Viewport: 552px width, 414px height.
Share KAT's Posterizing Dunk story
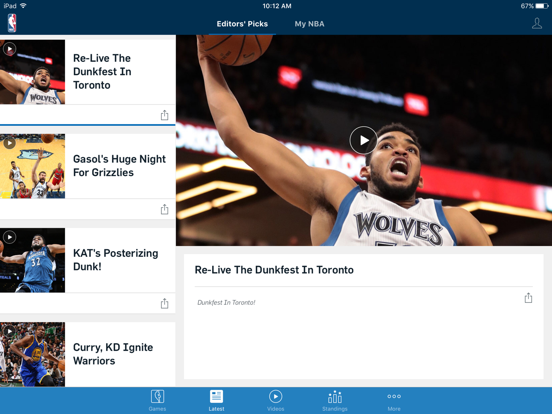tap(164, 303)
